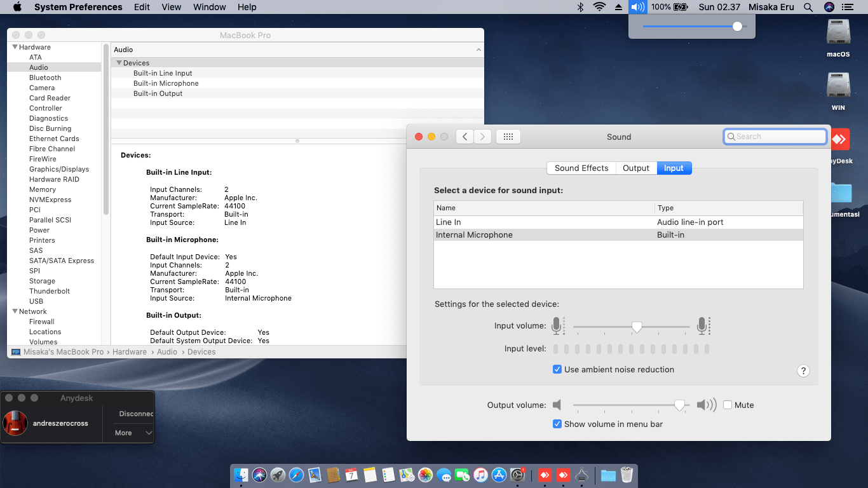Click System Preferences gear in Dock
Screen dimensions: 868x488
coord(518,475)
